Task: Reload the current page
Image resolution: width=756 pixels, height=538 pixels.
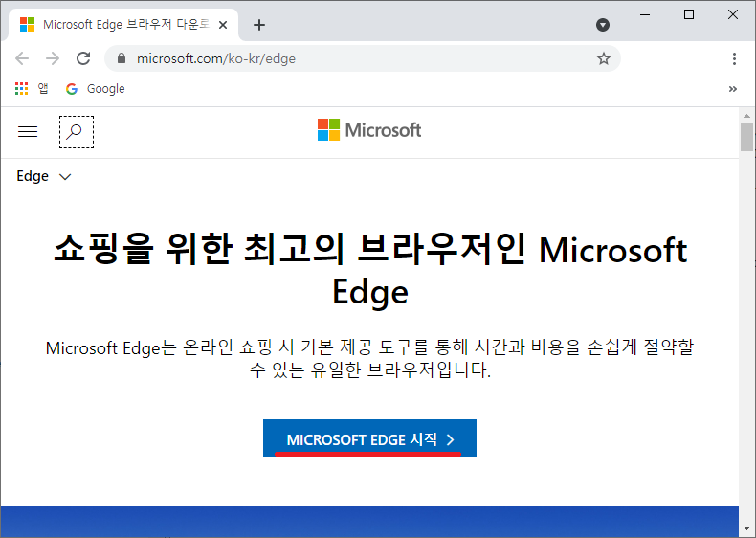Action: [83, 58]
